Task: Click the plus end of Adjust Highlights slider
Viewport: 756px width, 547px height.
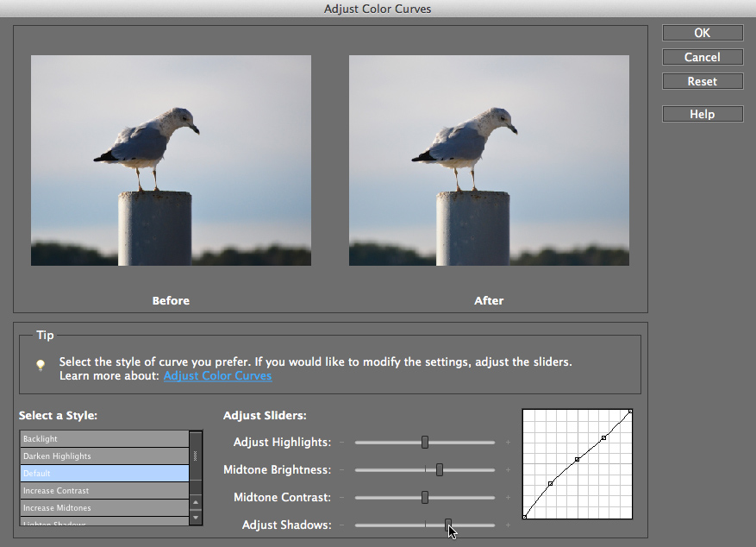Action: coord(507,442)
